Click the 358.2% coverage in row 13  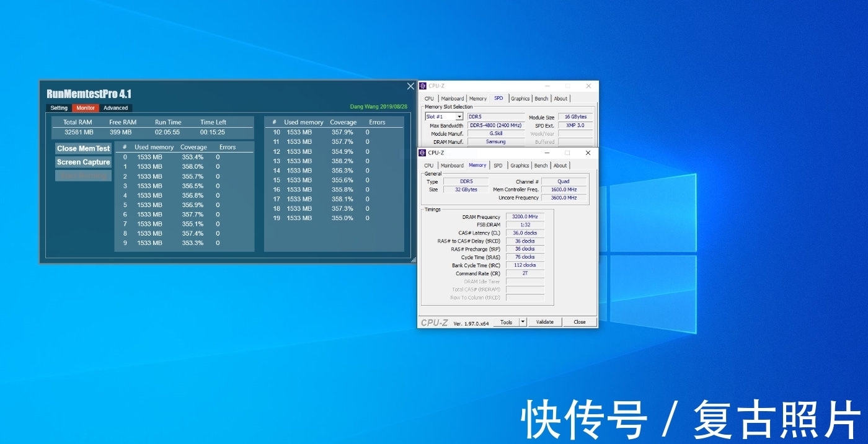pyautogui.click(x=342, y=161)
